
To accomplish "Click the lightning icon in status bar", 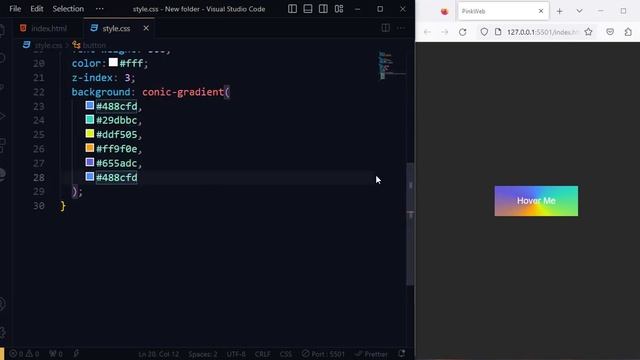I will point(76,353).
